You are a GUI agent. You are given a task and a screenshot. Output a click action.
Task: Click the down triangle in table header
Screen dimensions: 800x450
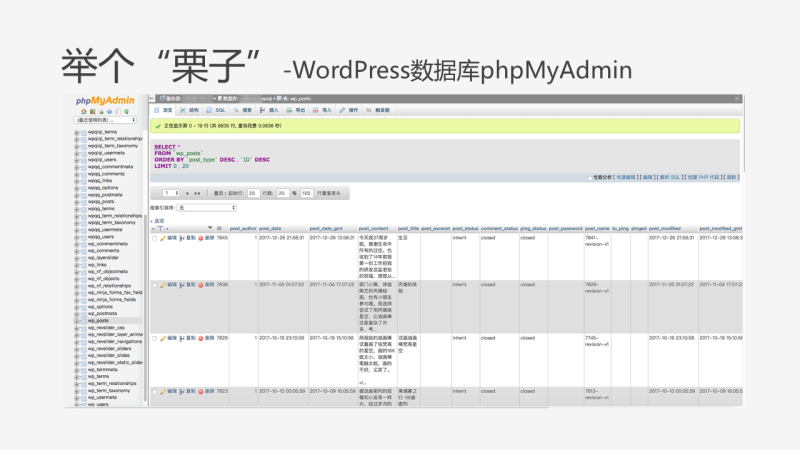(210, 228)
